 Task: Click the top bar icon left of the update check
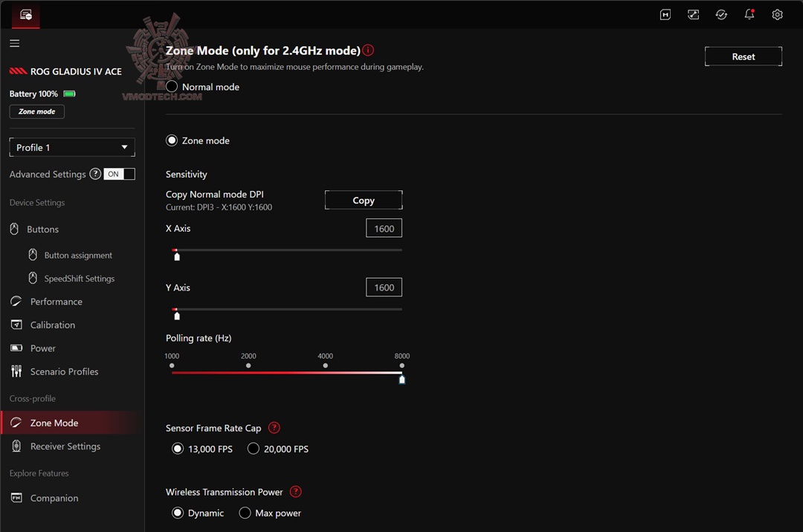pyautogui.click(x=693, y=14)
